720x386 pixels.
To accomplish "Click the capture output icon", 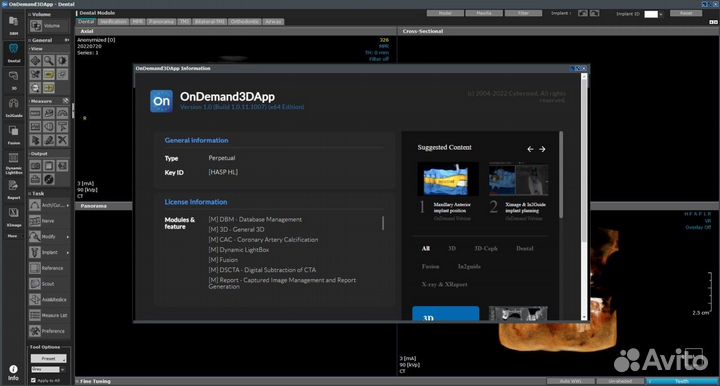I will point(35,166).
